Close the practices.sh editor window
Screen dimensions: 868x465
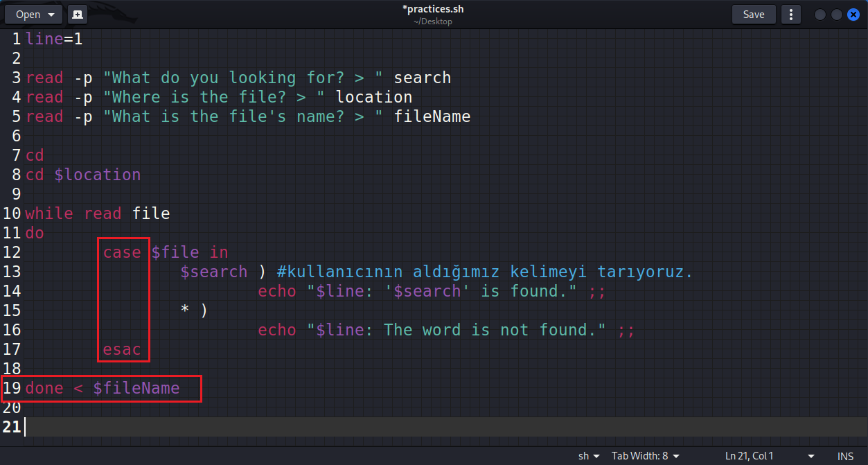point(853,15)
